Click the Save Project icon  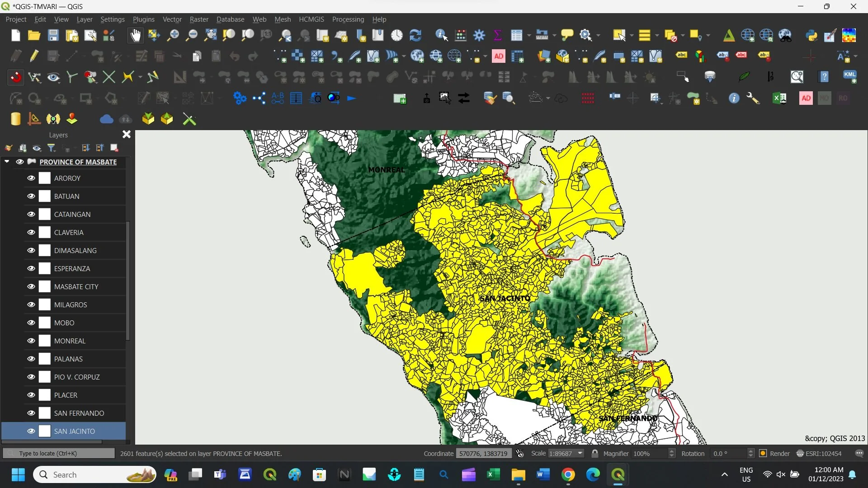(x=53, y=35)
